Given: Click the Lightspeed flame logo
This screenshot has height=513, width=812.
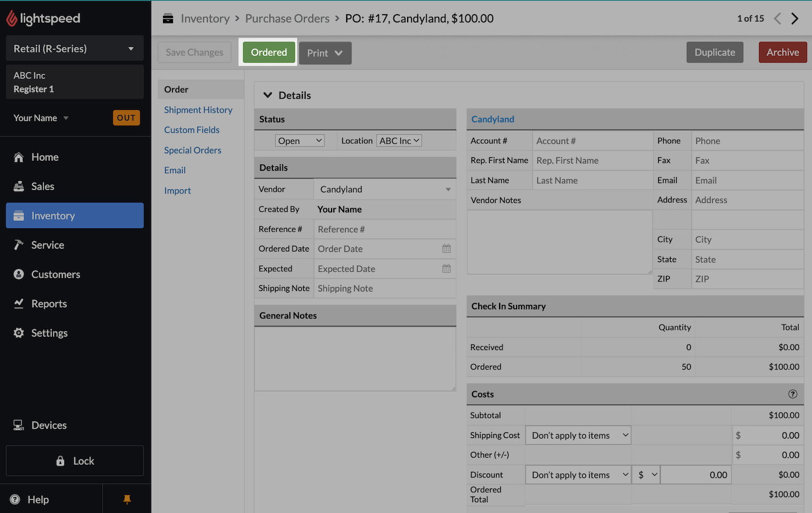Looking at the screenshot, I should pos(12,19).
